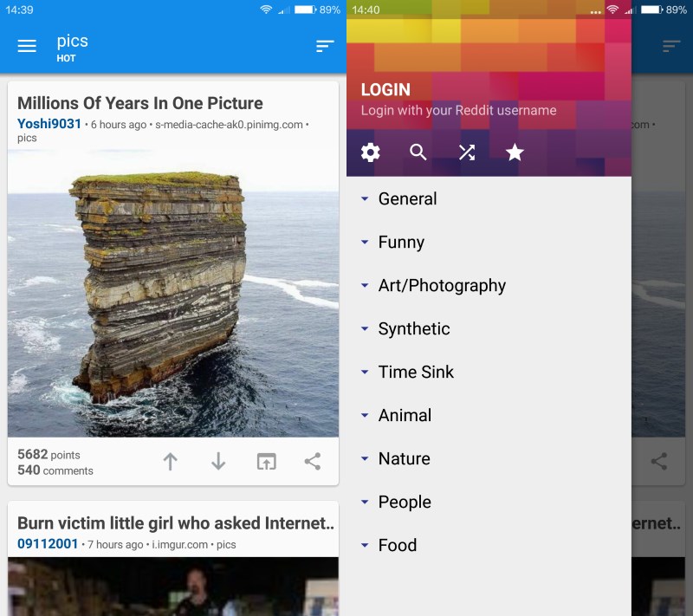693x616 pixels.
Task: Tap s-media-cache-ak0.pinimg.com source text
Action: point(229,125)
